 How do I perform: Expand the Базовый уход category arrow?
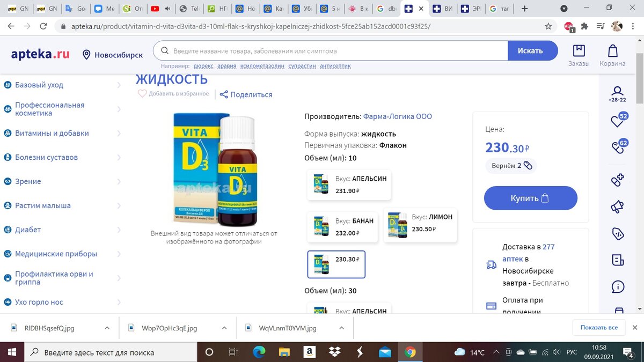[119, 85]
